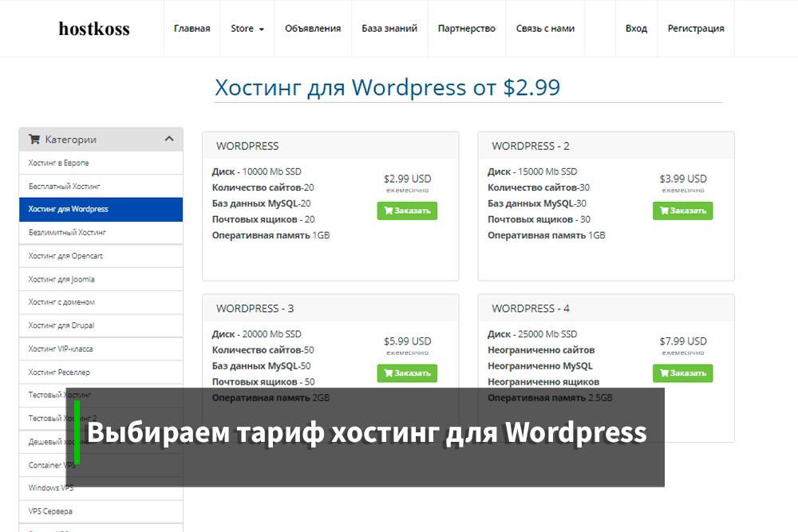Open the Партнерство page
The image size is (798, 532).
tap(467, 29)
